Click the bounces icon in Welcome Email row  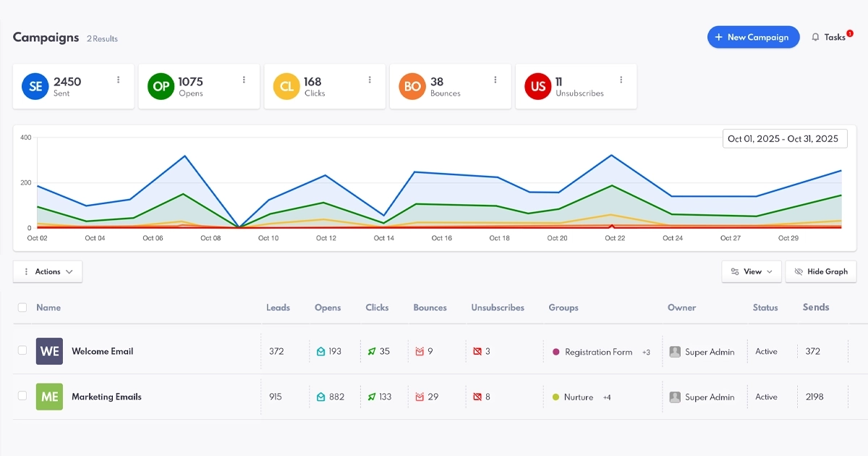[419, 351]
